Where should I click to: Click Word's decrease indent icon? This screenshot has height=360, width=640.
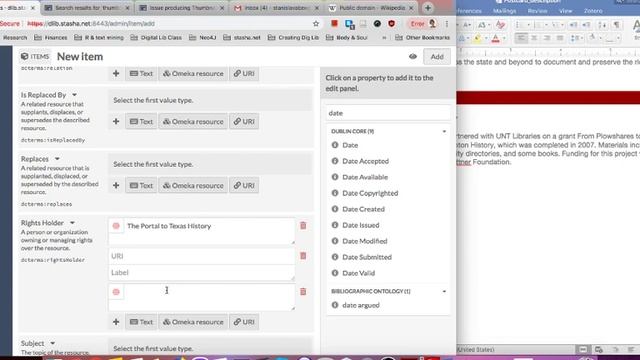pyautogui.click(x=573, y=25)
